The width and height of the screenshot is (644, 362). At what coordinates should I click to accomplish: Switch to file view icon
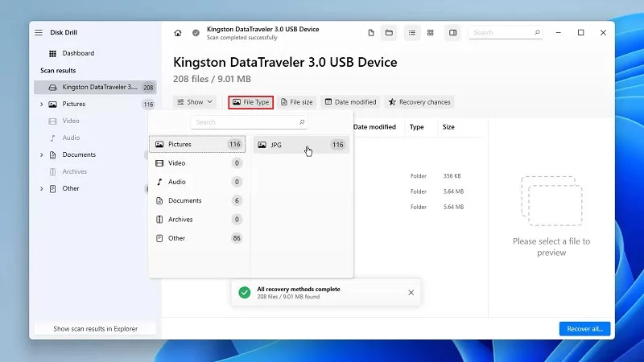pos(371,33)
